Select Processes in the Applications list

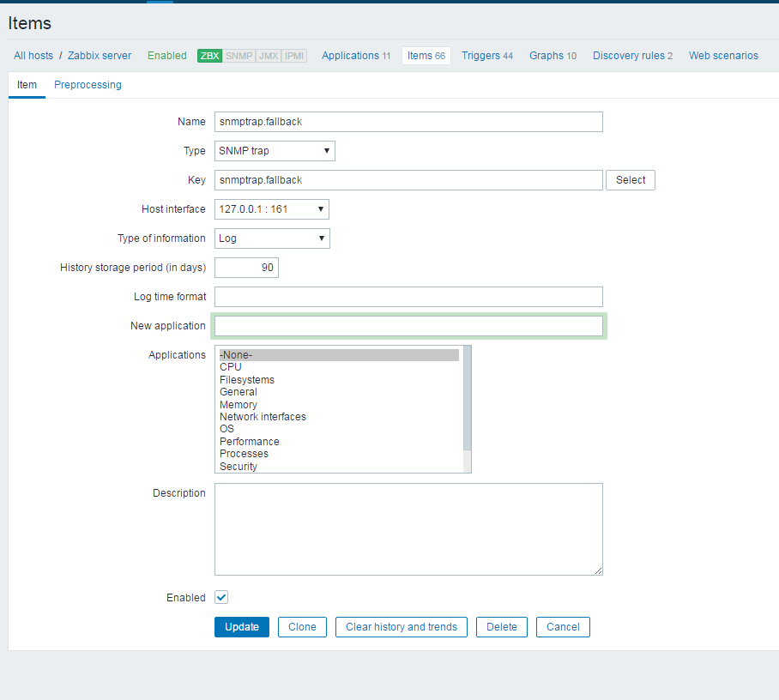(339, 454)
